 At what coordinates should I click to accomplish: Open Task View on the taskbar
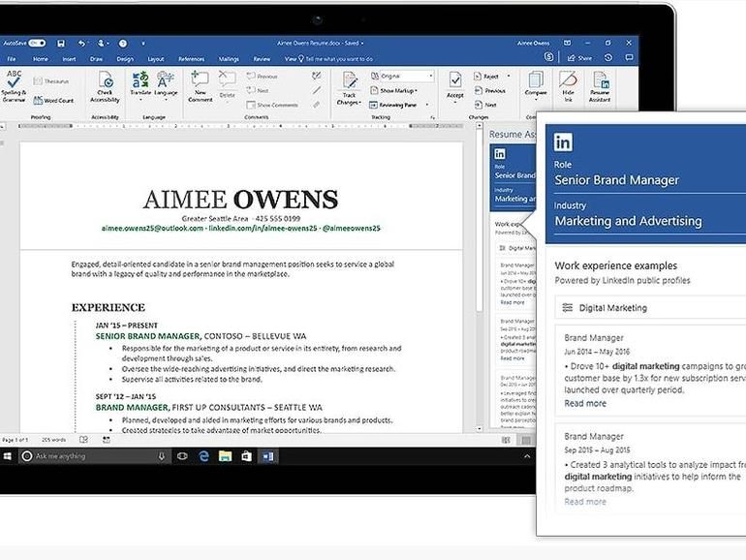[182, 456]
